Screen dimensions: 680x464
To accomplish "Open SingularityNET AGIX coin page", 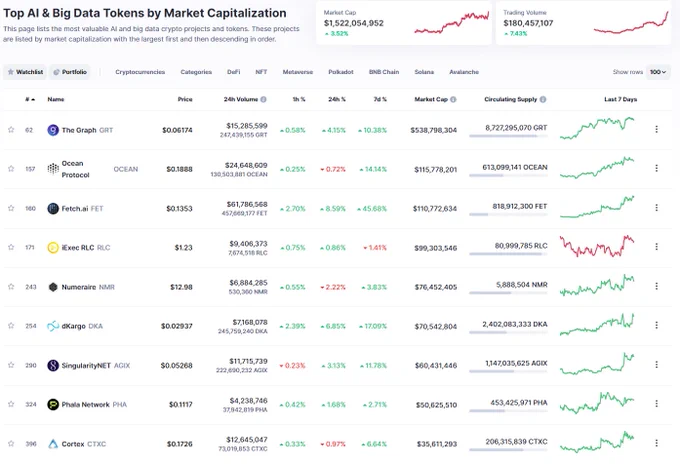I will tap(96, 366).
